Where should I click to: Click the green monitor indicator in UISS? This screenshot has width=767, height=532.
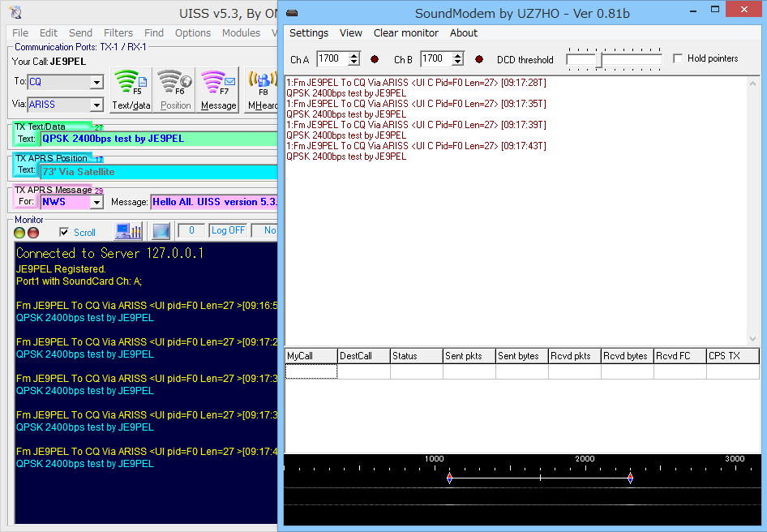pyautogui.click(x=19, y=233)
